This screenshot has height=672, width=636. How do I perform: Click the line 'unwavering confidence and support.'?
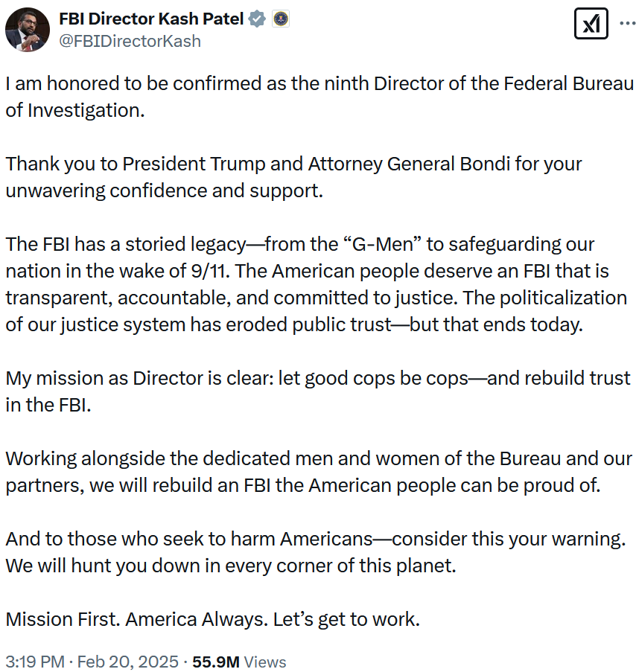[165, 191]
